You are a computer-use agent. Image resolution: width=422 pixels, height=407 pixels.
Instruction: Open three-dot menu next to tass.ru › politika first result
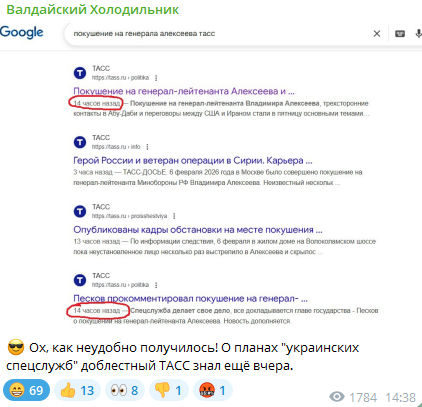pos(156,78)
